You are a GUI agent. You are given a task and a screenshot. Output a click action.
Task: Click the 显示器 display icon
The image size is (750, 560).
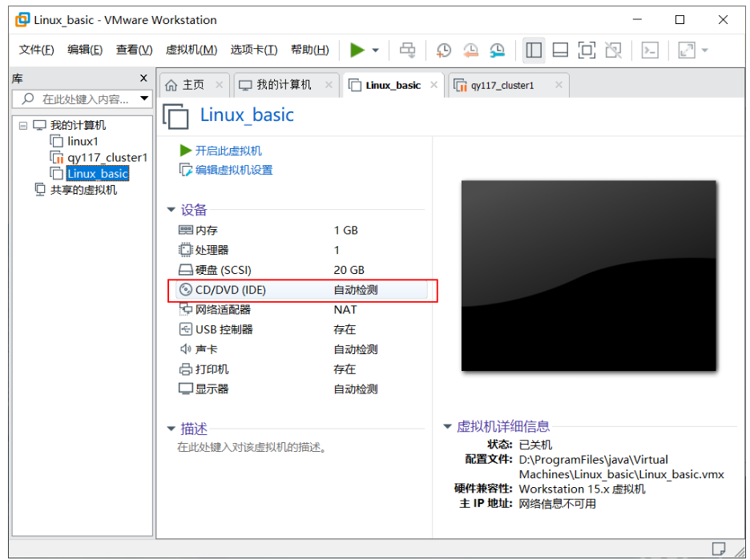[186, 389]
